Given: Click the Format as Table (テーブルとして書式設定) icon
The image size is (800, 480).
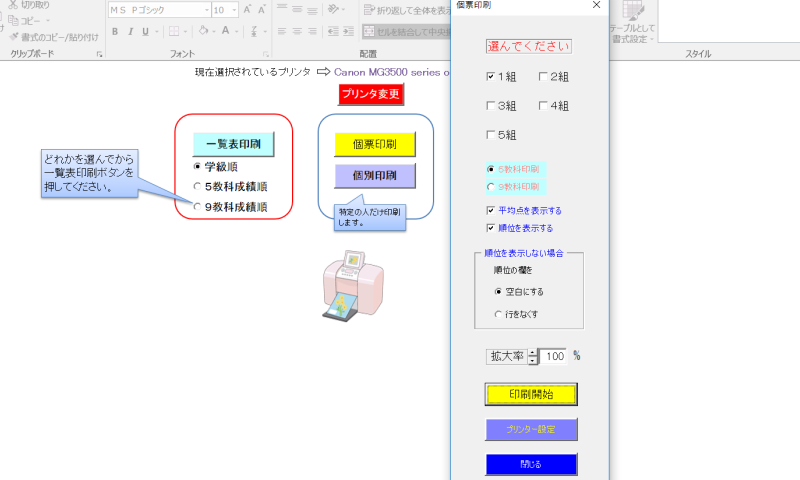Looking at the screenshot, I should point(633,22).
